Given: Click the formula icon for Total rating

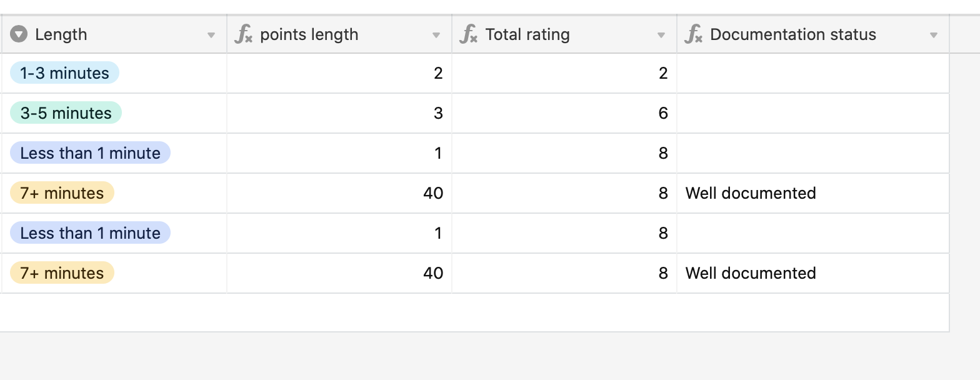Looking at the screenshot, I should click(x=469, y=34).
